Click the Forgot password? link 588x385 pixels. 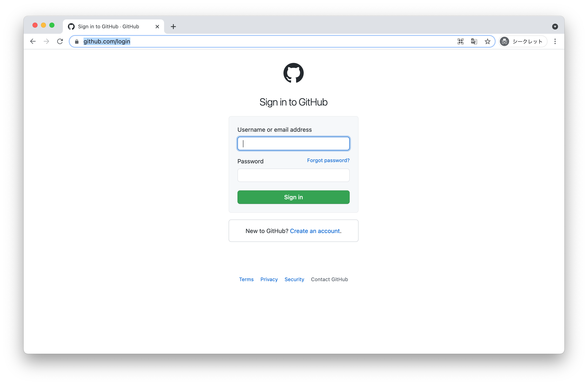click(x=328, y=160)
